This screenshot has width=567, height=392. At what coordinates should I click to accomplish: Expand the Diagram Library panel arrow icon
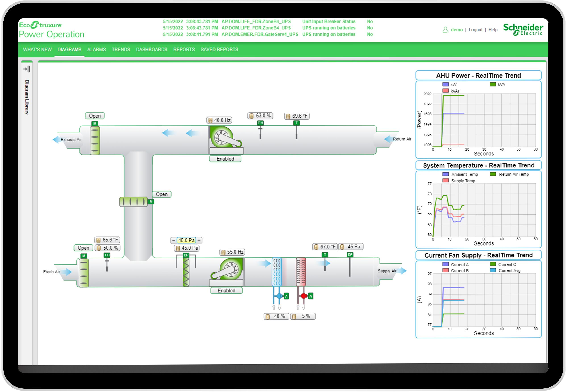click(27, 69)
